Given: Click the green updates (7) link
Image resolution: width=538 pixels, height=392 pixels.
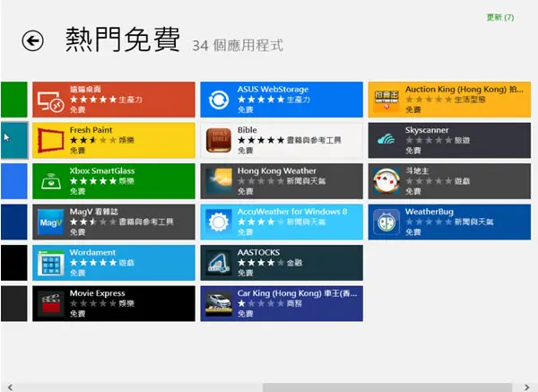Looking at the screenshot, I should point(500,17).
